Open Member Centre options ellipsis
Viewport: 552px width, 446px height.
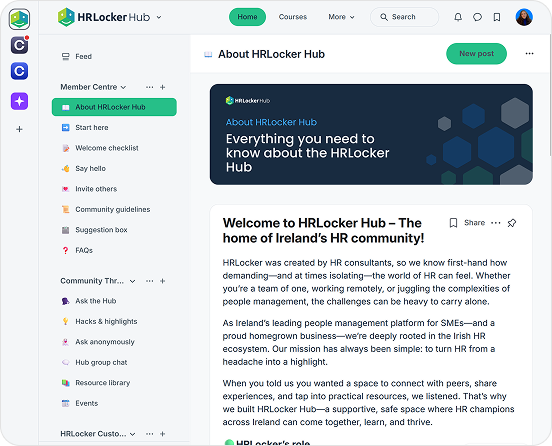(x=150, y=87)
